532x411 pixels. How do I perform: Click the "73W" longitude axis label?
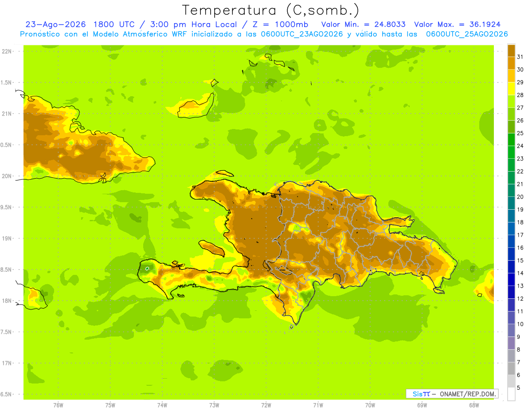pyautogui.click(x=214, y=405)
